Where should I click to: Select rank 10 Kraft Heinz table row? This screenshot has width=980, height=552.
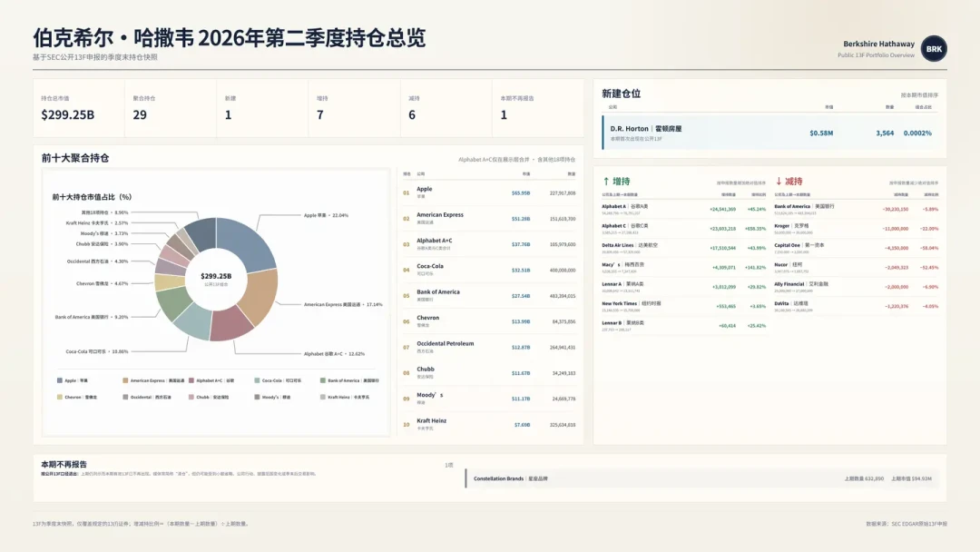tap(489, 424)
